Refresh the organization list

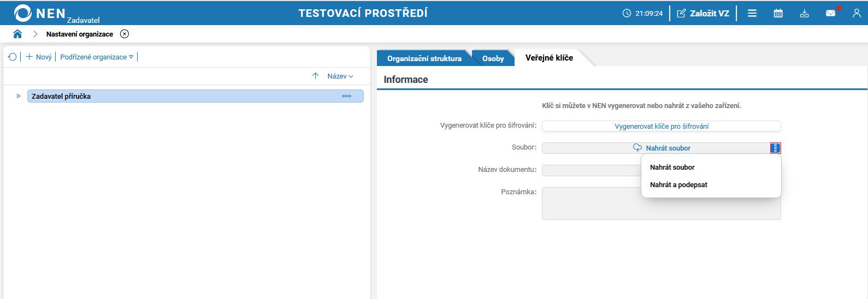click(x=13, y=57)
